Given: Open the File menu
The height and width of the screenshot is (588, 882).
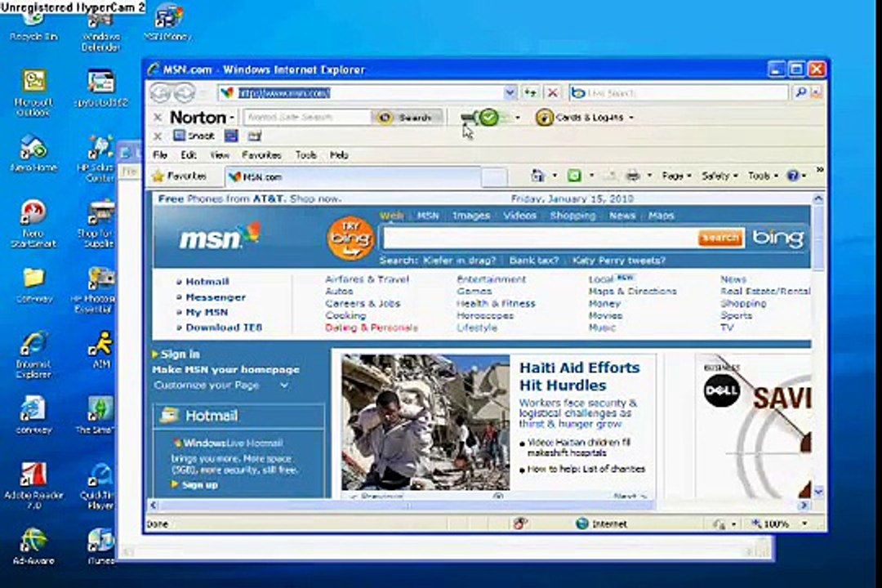Looking at the screenshot, I should coord(160,154).
